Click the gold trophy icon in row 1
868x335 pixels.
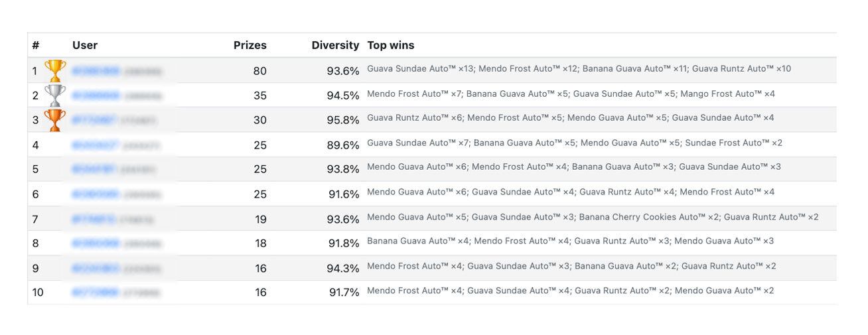(55, 70)
